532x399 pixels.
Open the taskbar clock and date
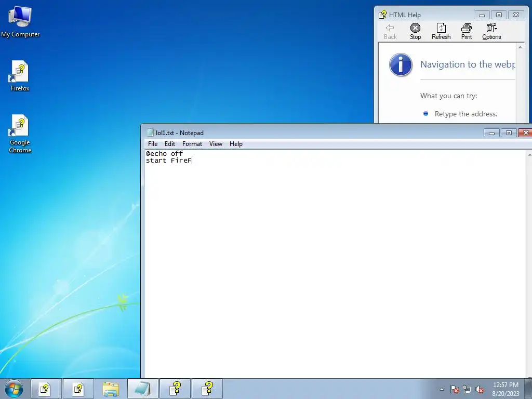tap(506, 389)
